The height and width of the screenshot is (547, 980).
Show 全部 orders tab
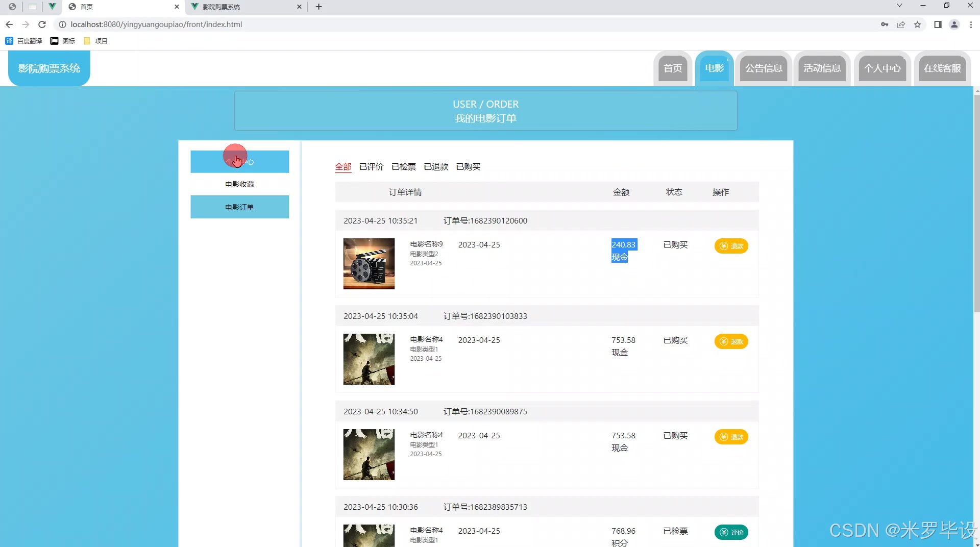[x=343, y=167]
